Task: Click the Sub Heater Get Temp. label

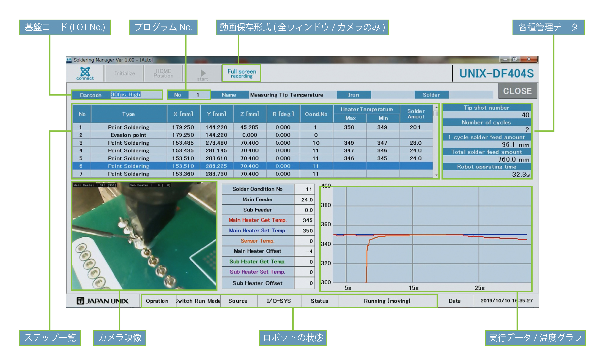Action: (x=258, y=262)
